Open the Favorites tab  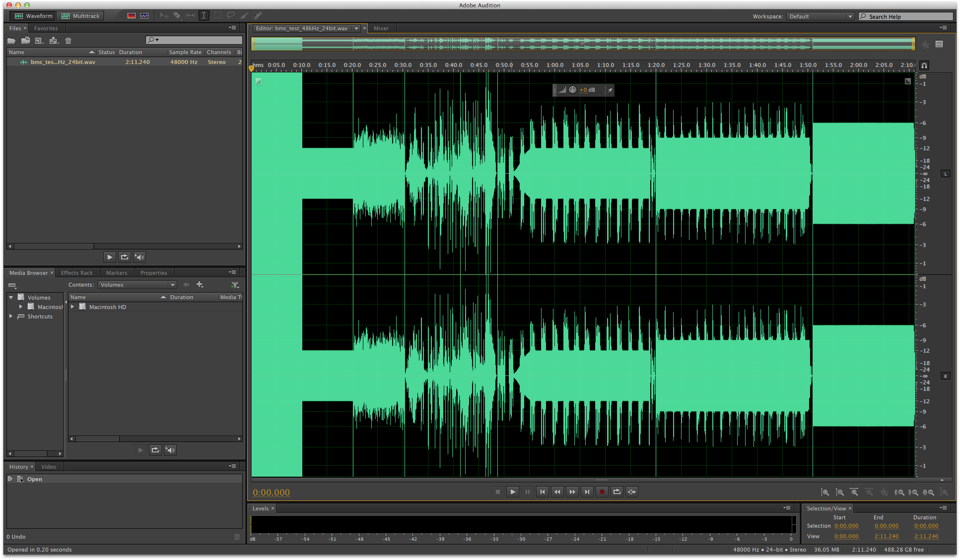[x=46, y=28]
